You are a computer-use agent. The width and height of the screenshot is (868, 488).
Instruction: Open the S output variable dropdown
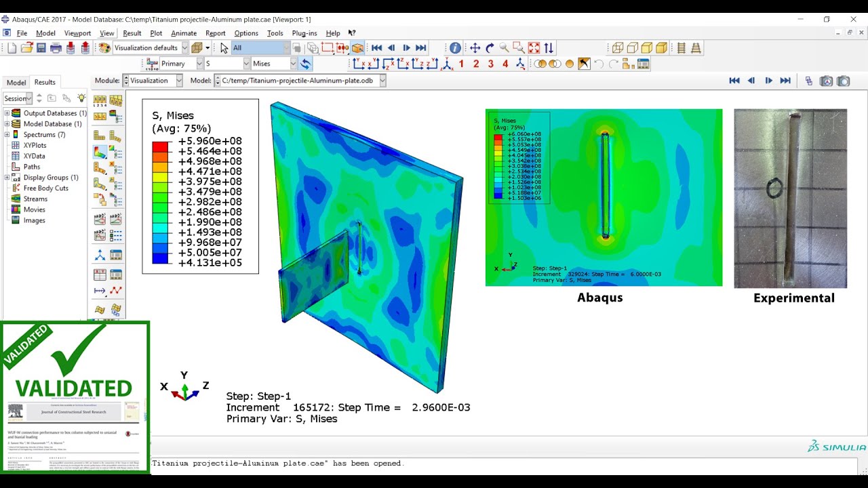(x=246, y=64)
